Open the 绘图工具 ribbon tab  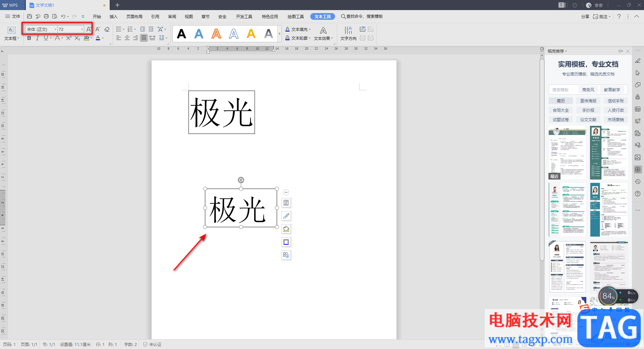click(296, 16)
